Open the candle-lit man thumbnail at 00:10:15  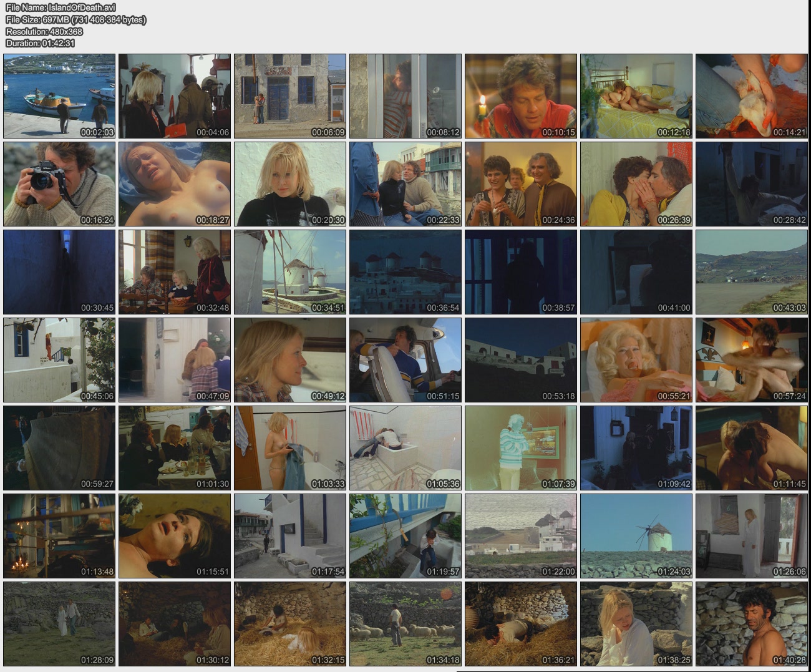(x=521, y=96)
